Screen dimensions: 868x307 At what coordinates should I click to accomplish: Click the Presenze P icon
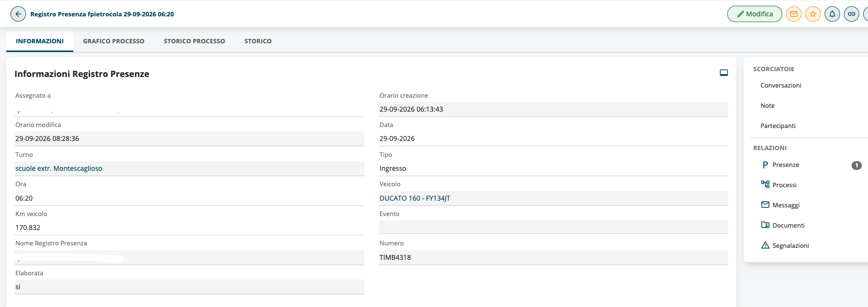765,165
